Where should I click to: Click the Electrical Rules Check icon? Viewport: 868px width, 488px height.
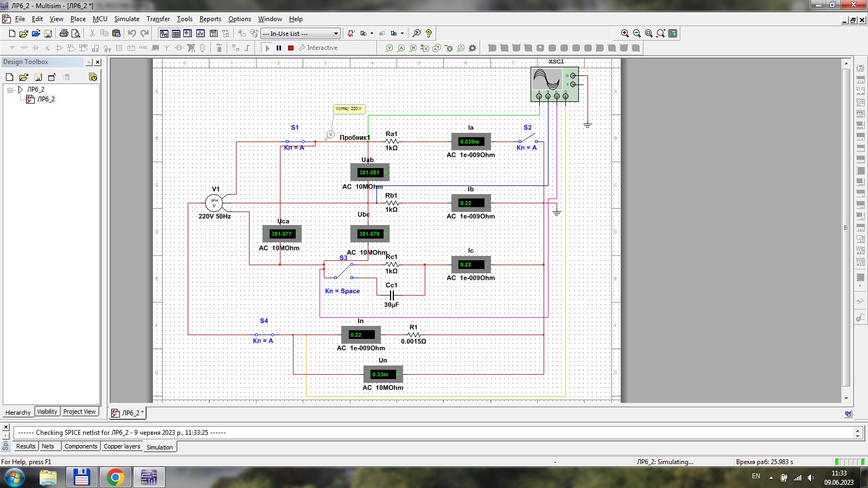pyautogui.click(x=351, y=34)
